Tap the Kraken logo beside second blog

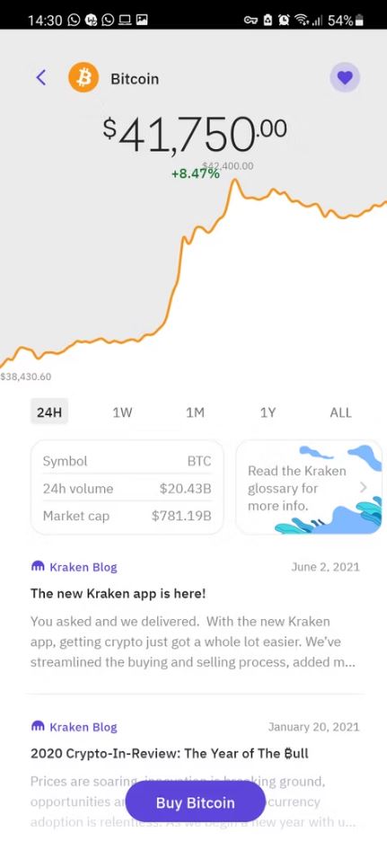[38, 726]
